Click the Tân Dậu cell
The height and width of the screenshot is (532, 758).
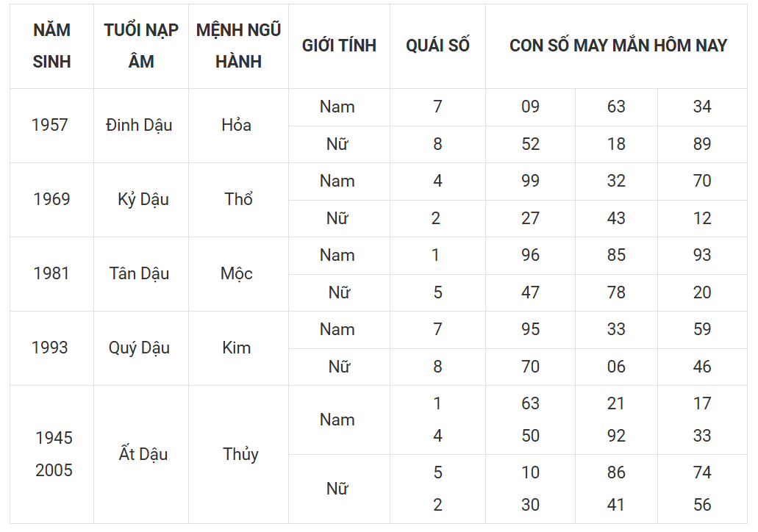click(x=139, y=273)
